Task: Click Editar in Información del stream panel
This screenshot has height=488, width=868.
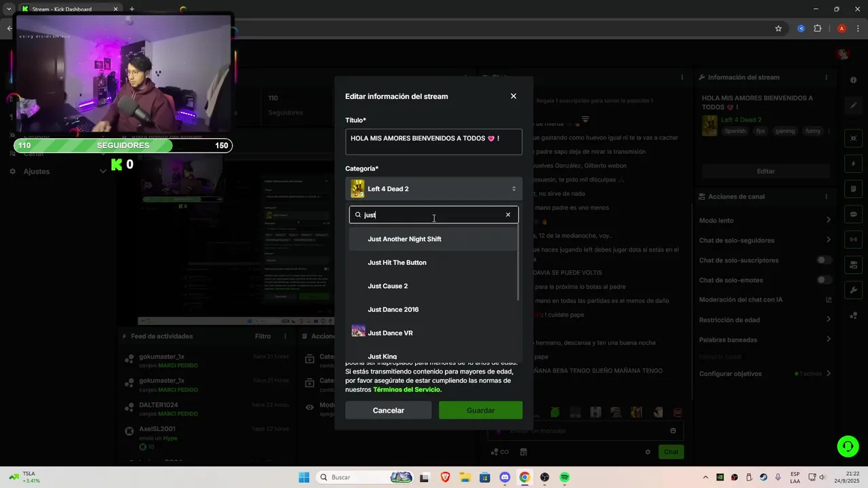Action: [x=766, y=171]
